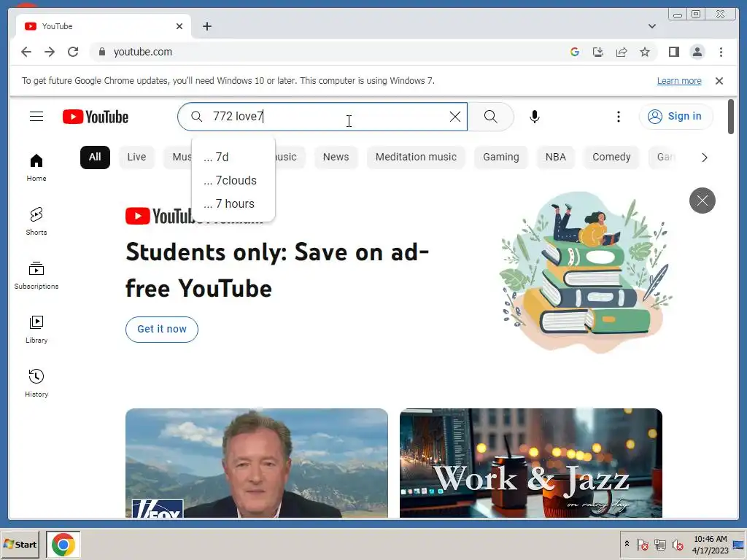Click the install app icon in the address bar
The image size is (747, 560).
click(x=598, y=52)
